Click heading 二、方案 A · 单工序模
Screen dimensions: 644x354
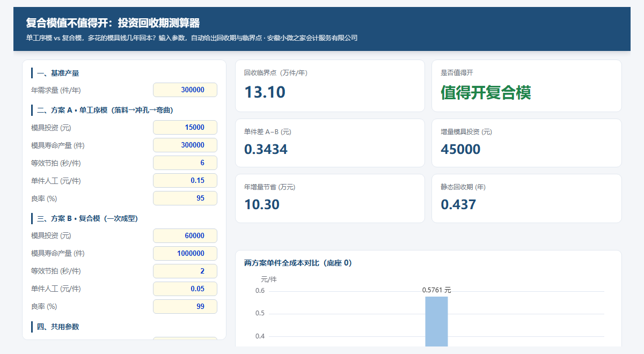click(105, 110)
